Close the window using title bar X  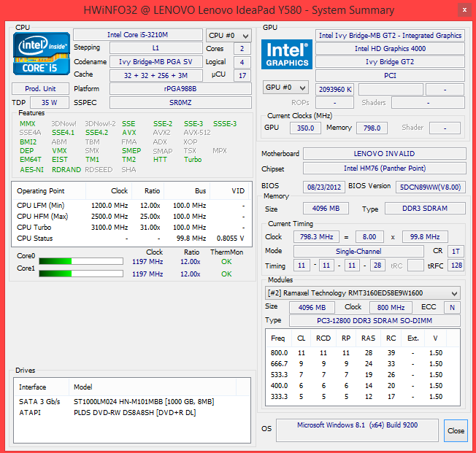tap(463, 9)
